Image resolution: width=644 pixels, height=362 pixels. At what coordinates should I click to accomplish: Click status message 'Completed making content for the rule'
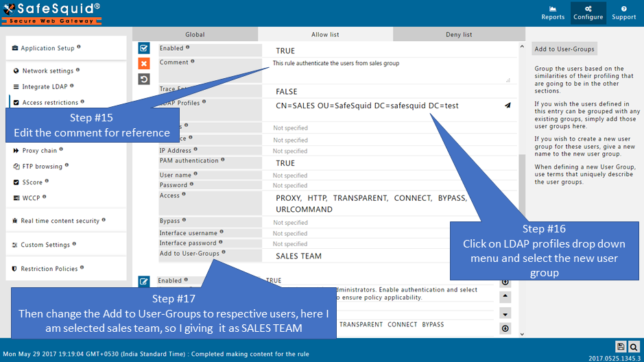coord(250,354)
